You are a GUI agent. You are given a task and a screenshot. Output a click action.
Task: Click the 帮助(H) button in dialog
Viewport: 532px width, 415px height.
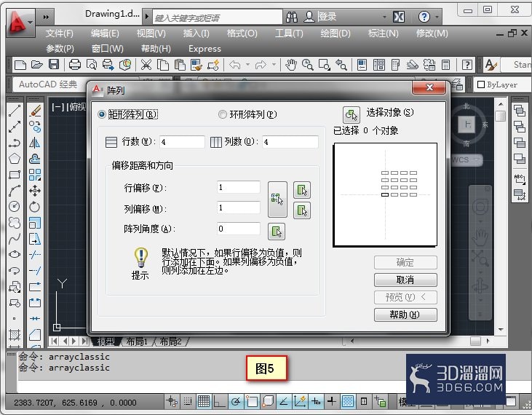click(405, 315)
